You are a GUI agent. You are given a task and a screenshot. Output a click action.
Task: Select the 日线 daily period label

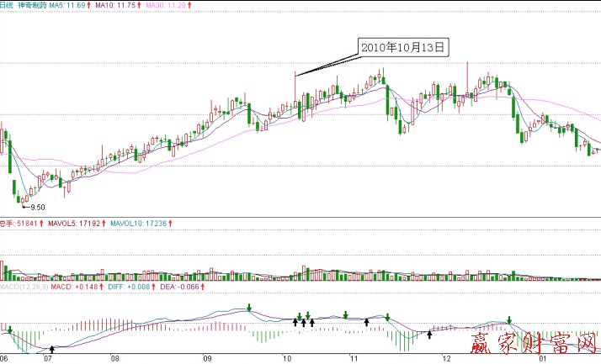(x=8, y=5)
